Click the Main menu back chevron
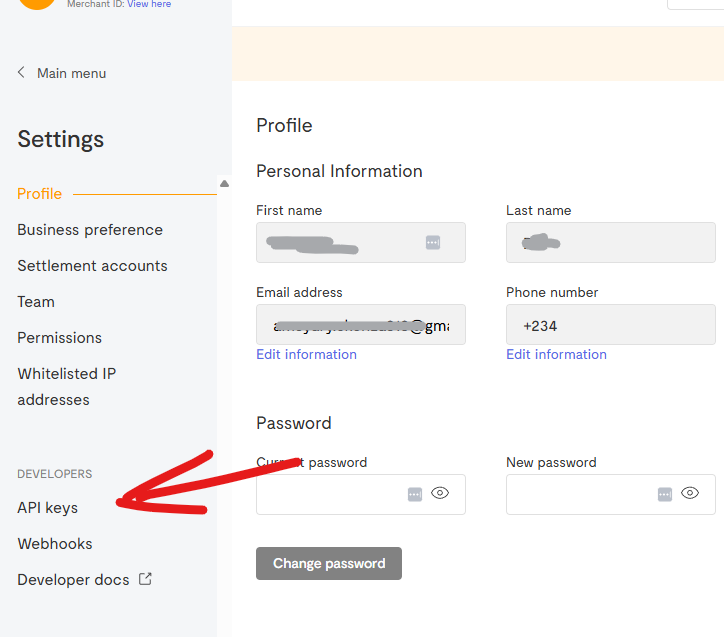724x637 pixels. coord(22,73)
